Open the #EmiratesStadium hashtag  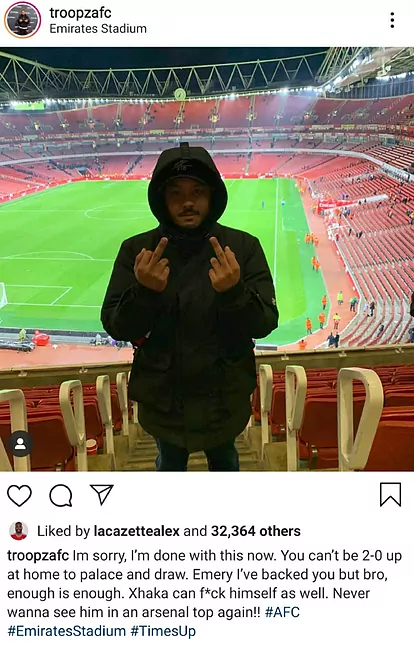(x=67, y=631)
